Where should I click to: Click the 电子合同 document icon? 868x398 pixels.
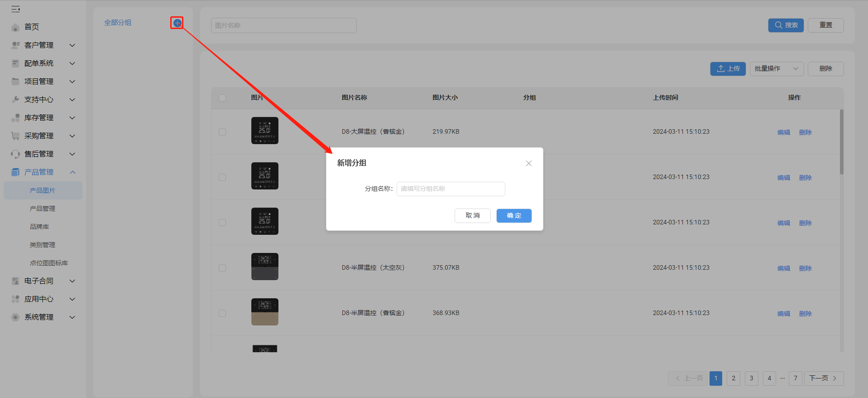(x=15, y=281)
